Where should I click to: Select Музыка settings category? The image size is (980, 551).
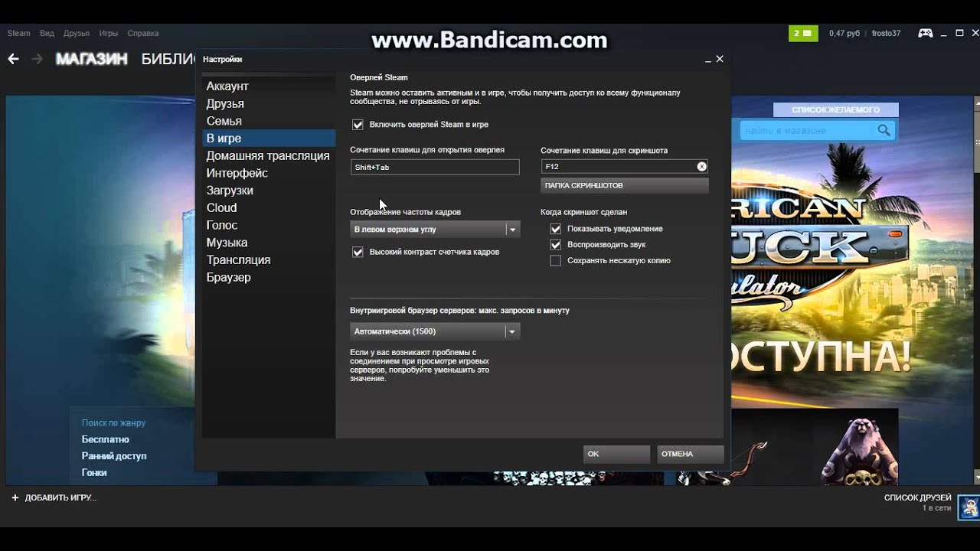tap(268, 243)
